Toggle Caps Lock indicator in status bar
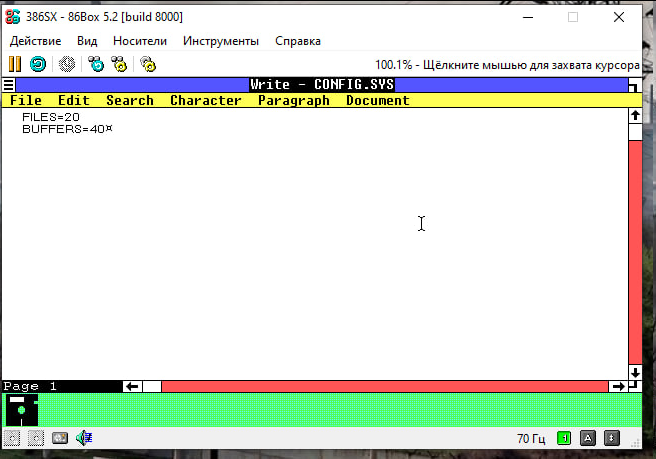The image size is (656, 459). point(588,438)
